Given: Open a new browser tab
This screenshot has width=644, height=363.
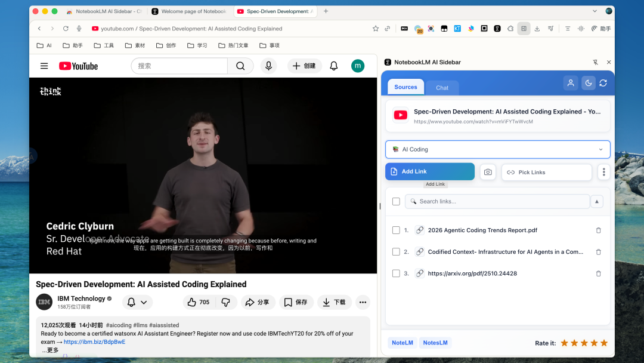Looking at the screenshot, I should pos(326,11).
